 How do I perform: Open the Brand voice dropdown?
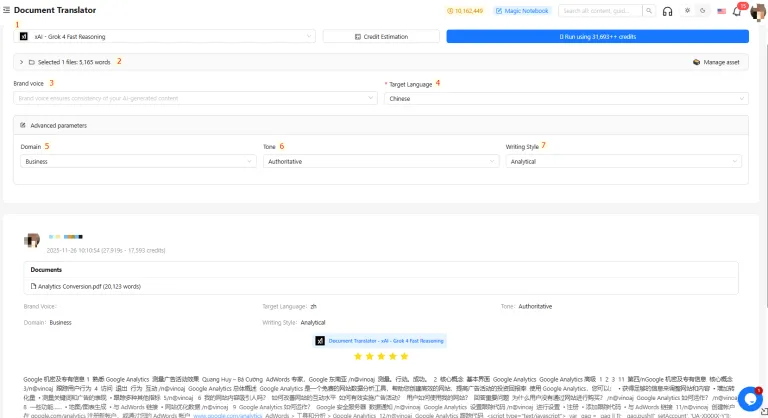tap(195, 98)
